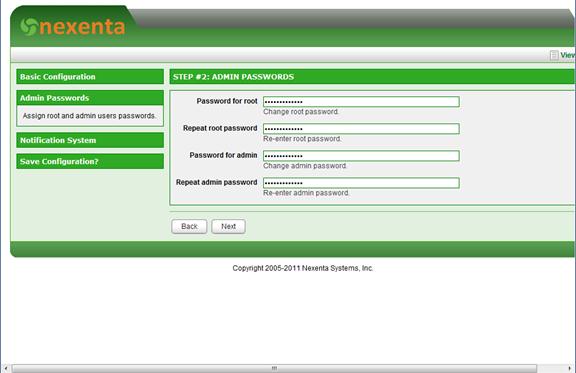This screenshot has height=373, width=576.
Task: Click the Repeat admin password field
Action: (361, 183)
